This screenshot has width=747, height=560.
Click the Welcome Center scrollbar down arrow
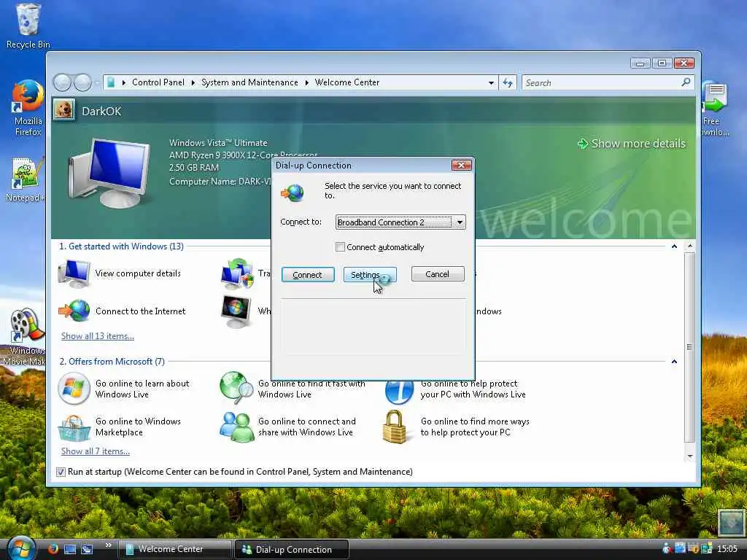tap(690, 456)
